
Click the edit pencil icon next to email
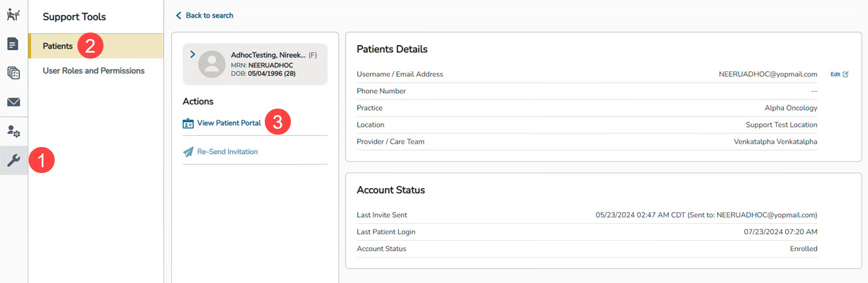click(x=846, y=74)
